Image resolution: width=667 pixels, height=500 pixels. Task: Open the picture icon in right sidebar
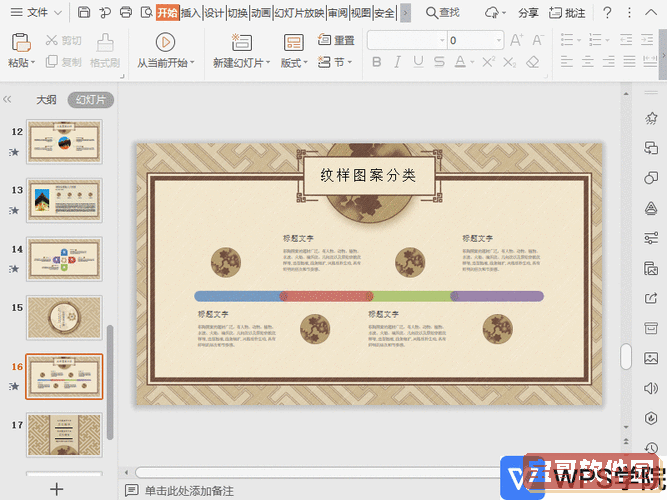[651, 358]
